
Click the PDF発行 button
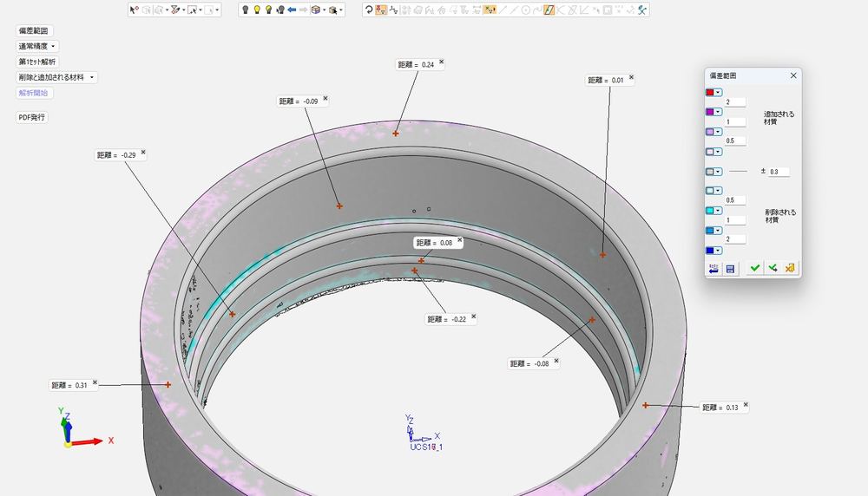pyautogui.click(x=31, y=117)
